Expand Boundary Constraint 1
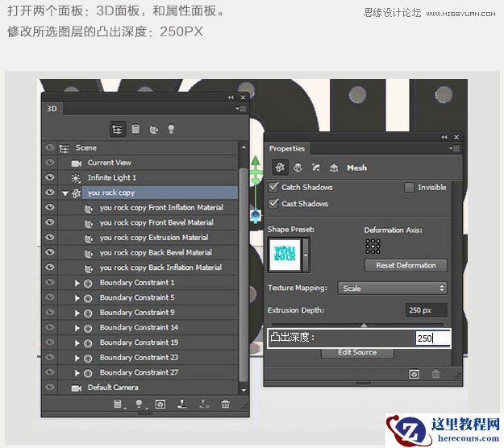The width and height of the screenshot is (504, 448). (x=77, y=283)
